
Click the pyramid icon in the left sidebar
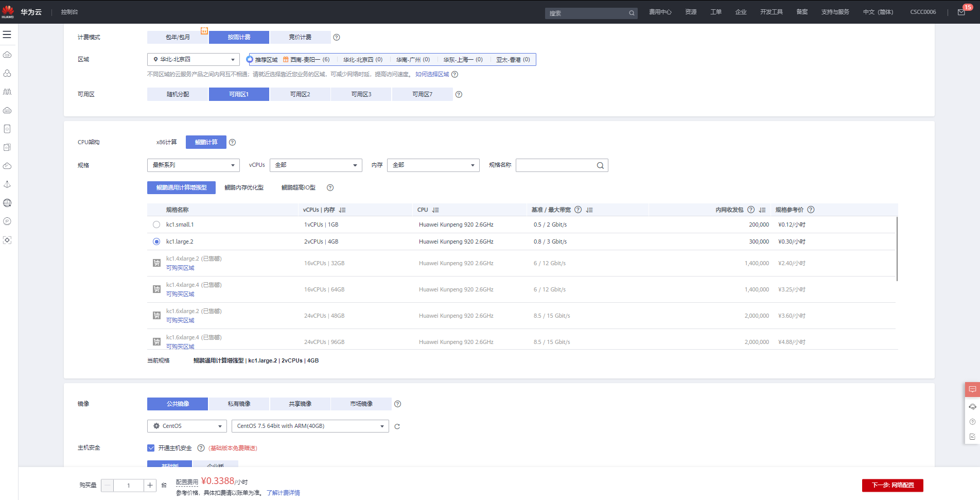(7, 184)
